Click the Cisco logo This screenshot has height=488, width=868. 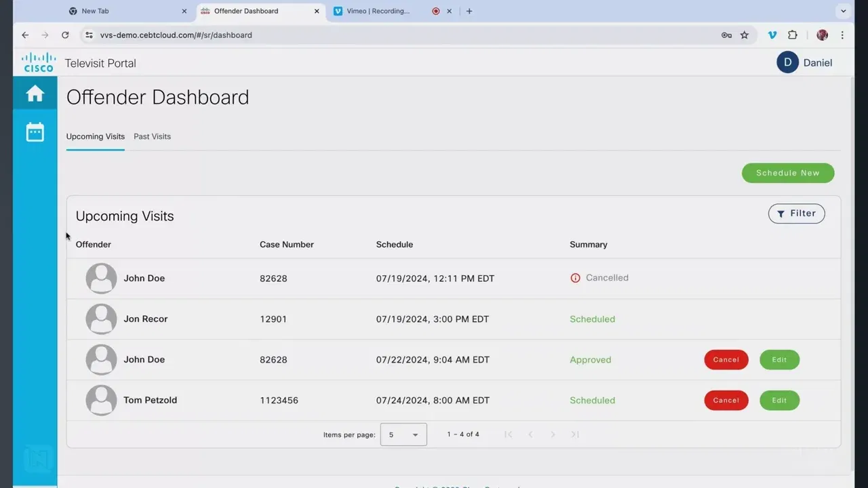(x=39, y=62)
